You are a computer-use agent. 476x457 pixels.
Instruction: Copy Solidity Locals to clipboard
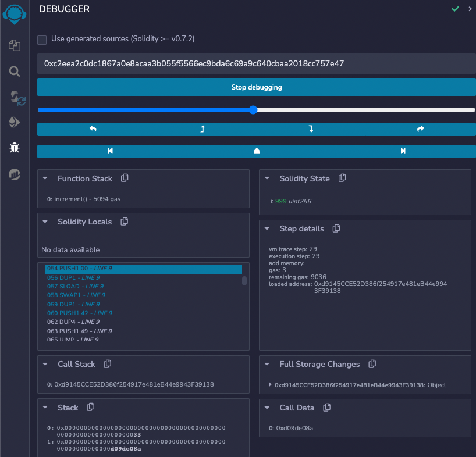124,222
